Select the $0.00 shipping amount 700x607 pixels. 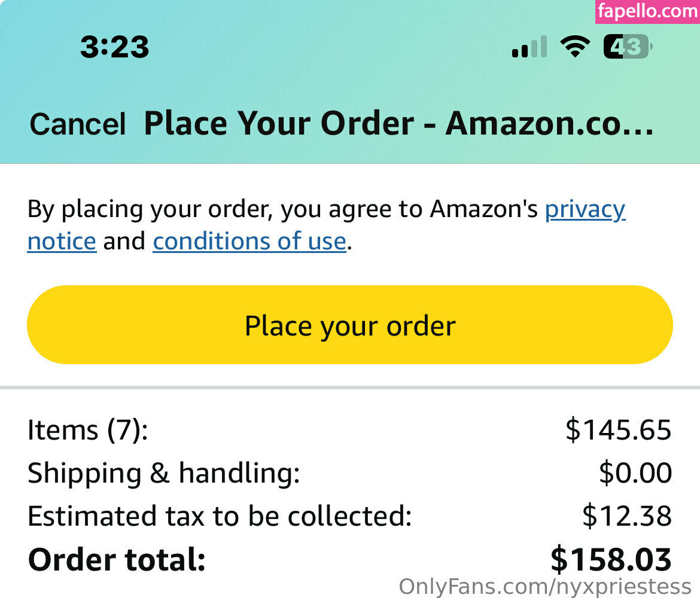(x=635, y=473)
